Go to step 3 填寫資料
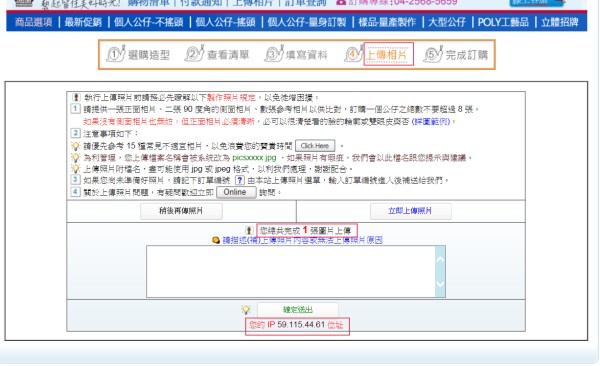The height and width of the screenshot is (366, 600). click(307, 55)
